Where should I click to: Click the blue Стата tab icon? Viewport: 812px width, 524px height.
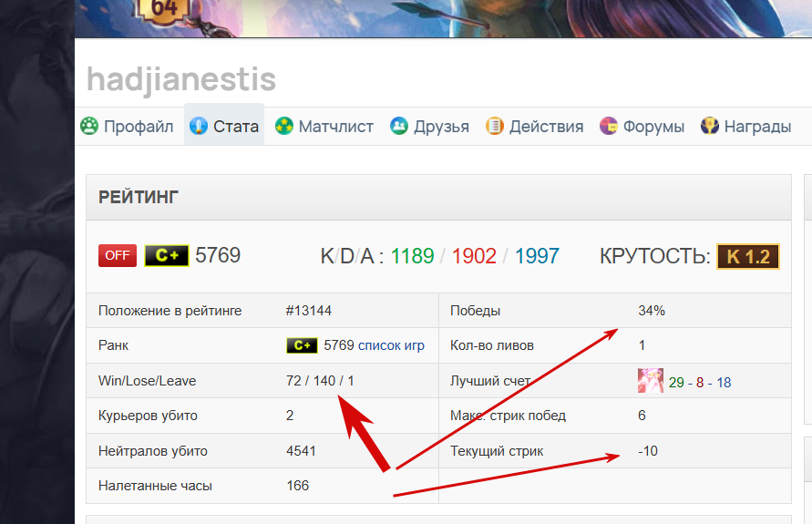[199, 126]
